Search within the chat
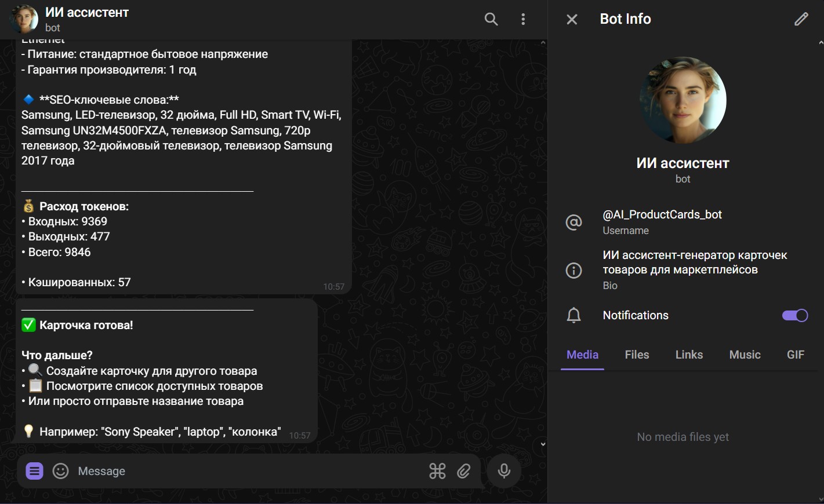The image size is (824, 504). point(491,19)
